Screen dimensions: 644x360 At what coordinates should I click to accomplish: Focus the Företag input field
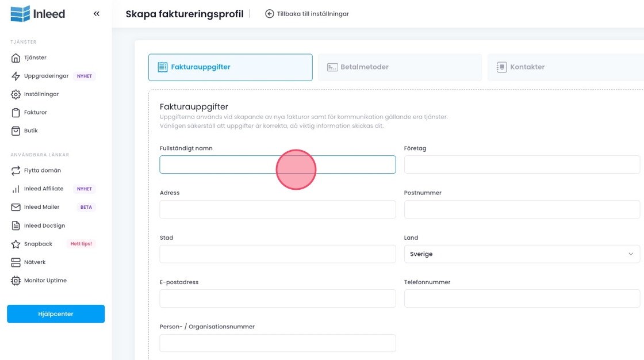point(522,164)
